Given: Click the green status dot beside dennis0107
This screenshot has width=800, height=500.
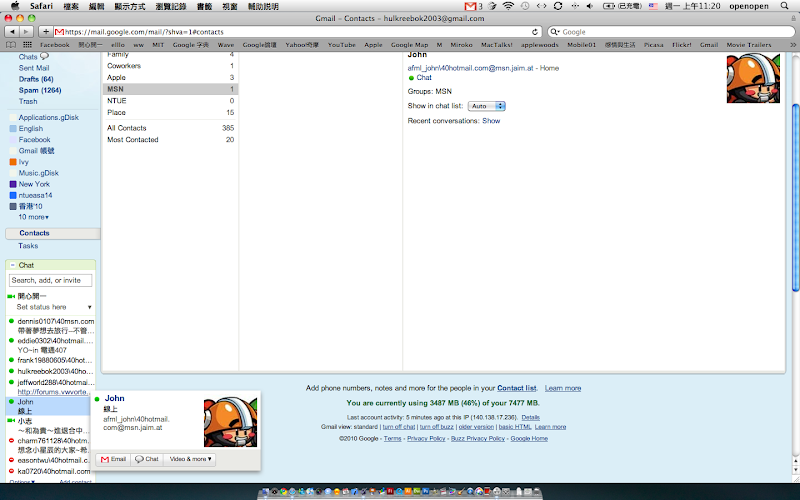Looking at the screenshot, I should pos(11,321).
